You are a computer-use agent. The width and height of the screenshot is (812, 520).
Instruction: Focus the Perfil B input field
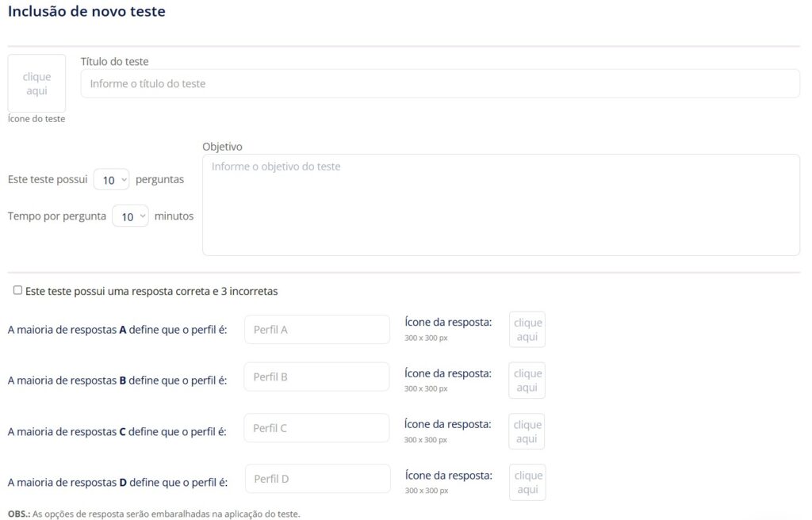click(x=316, y=377)
